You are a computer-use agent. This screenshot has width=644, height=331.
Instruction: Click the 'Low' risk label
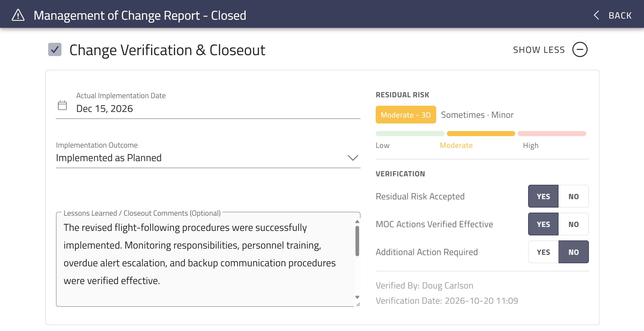382,145
